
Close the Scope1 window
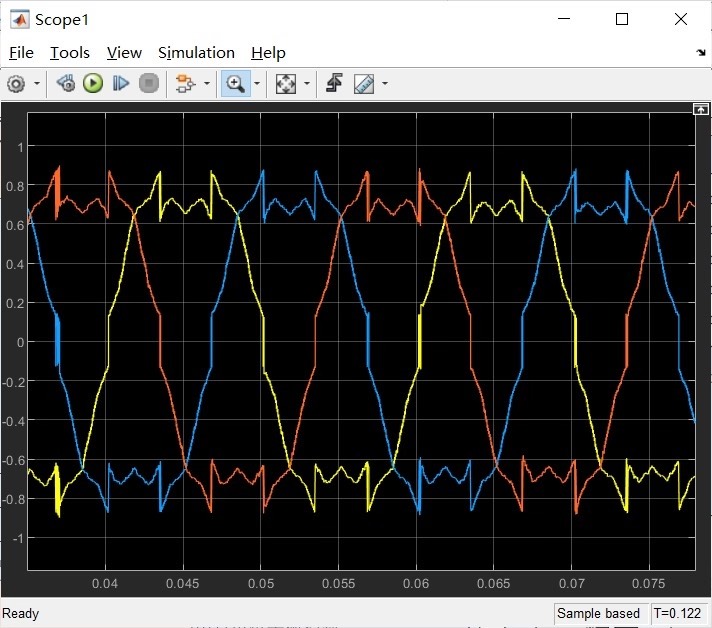click(681, 19)
